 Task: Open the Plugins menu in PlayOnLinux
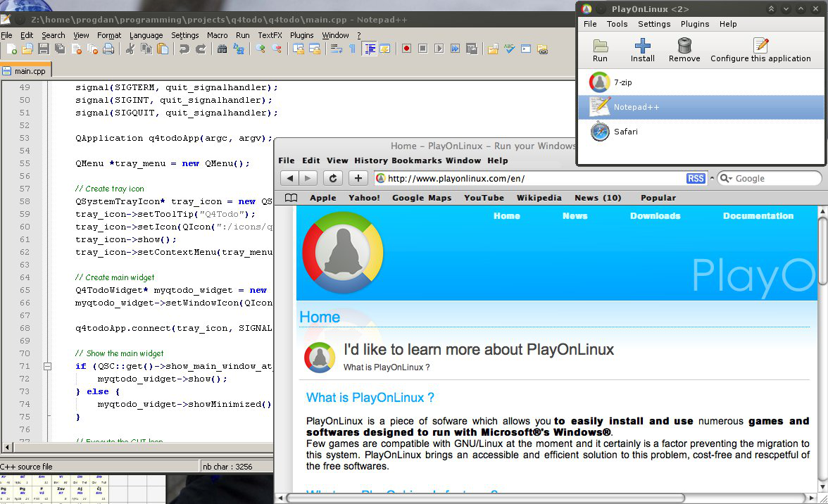pos(694,24)
